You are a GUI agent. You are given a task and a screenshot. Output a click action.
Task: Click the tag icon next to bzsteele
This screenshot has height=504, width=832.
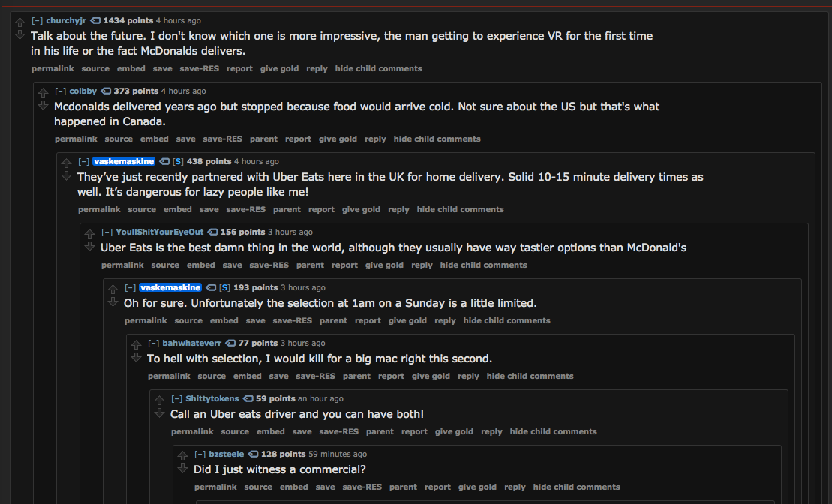253,454
